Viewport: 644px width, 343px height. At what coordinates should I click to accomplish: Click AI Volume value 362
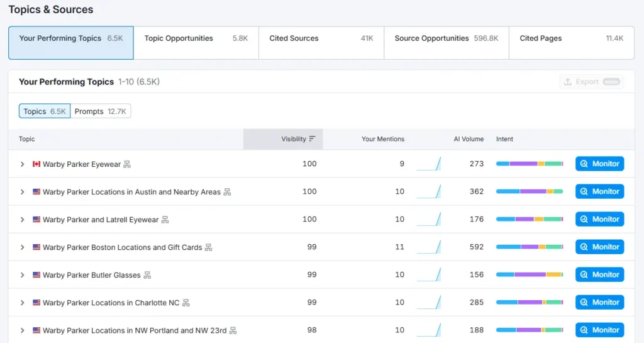click(x=477, y=191)
